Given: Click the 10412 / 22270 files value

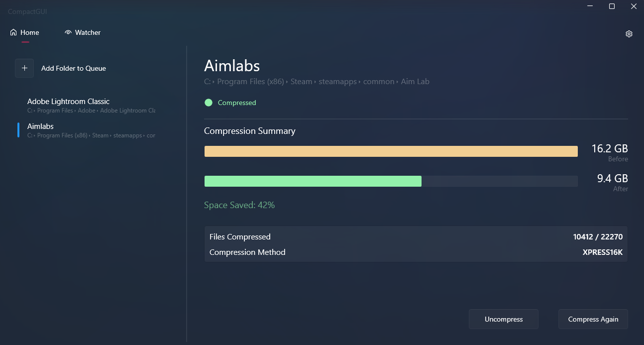Looking at the screenshot, I should tap(598, 237).
